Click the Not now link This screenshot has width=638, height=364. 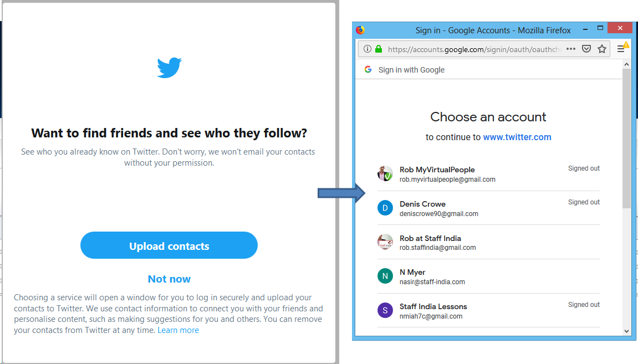click(169, 279)
